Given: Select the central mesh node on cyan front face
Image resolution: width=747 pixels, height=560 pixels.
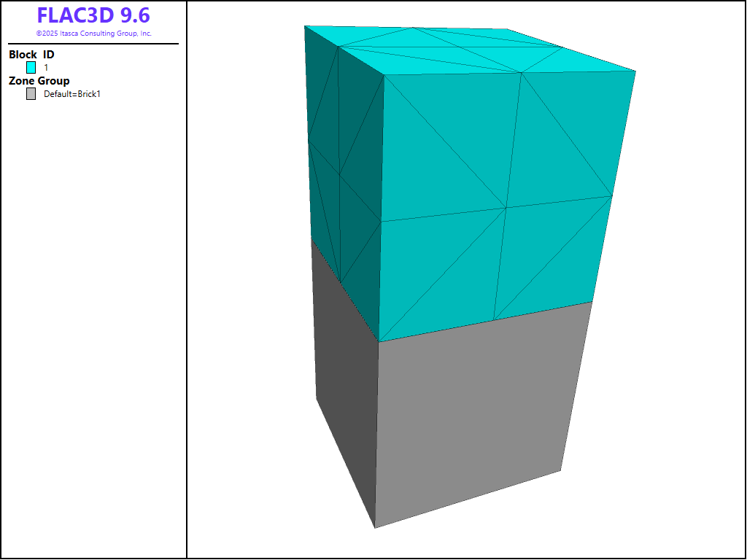Looking at the screenshot, I should click(x=506, y=208).
